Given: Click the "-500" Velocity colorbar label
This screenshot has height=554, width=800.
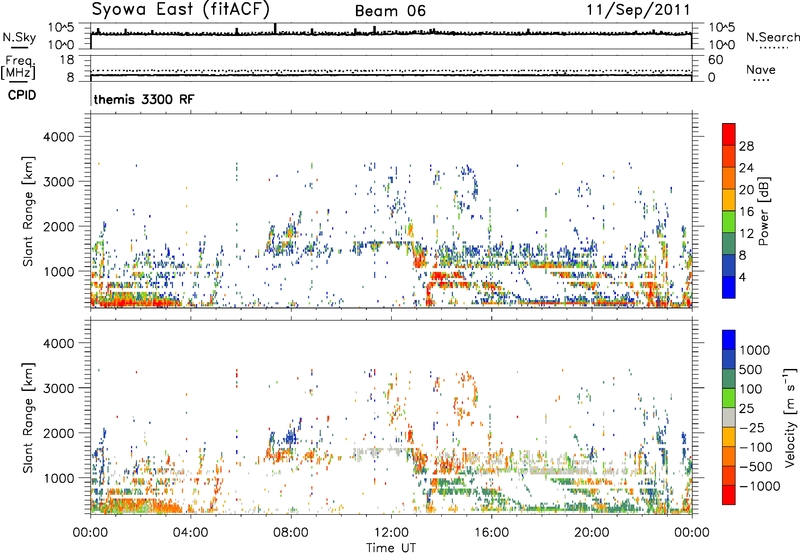Looking at the screenshot, I should click(756, 466).
